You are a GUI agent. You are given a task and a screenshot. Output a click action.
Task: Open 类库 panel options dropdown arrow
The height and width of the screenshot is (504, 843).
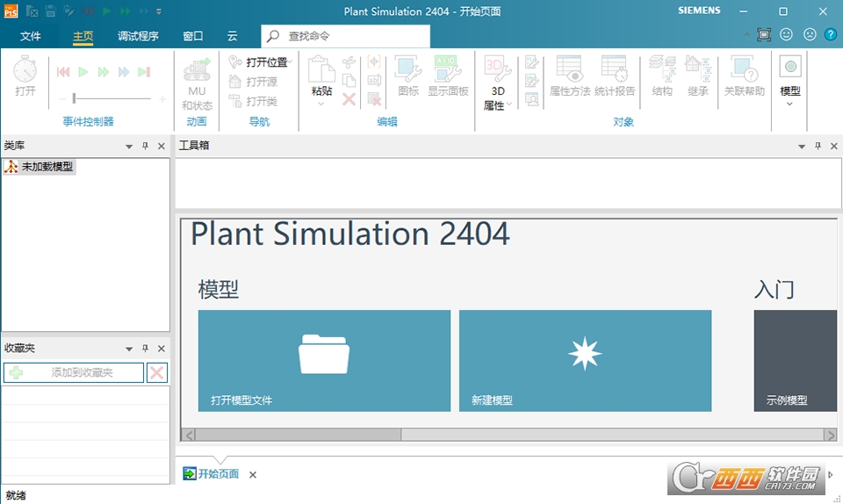129,146
